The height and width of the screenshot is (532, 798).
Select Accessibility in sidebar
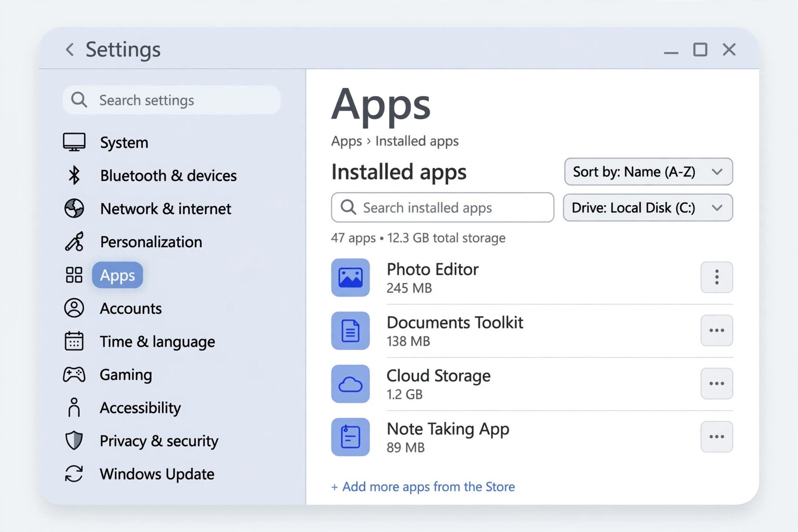[140, 408]
